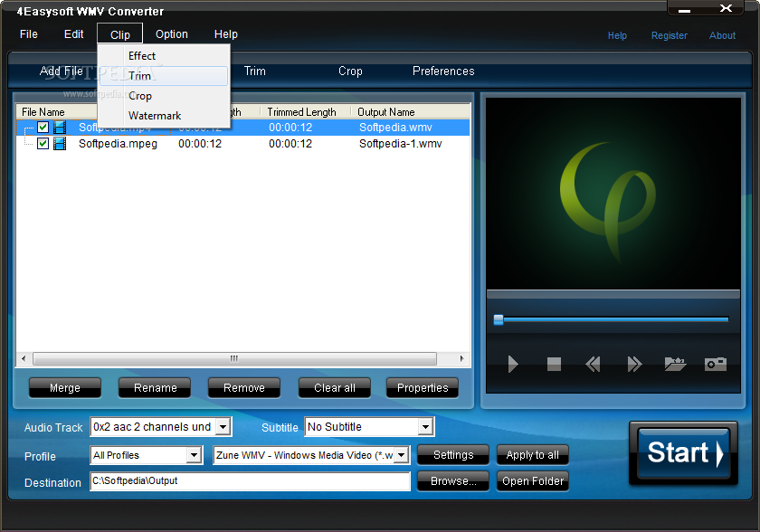The height and width of the screenshot is (532, 760).
Task: Stop the preview playback
Action: tap(554, 364)
